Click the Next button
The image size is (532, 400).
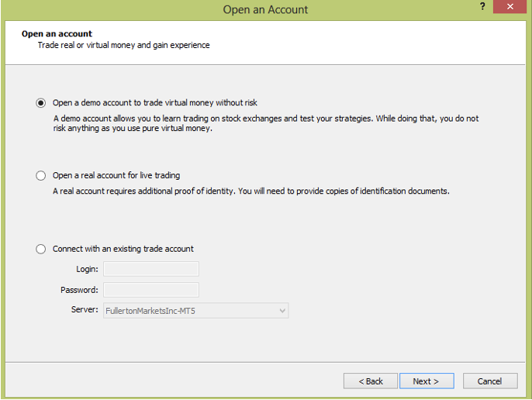[x=427, y=381]
